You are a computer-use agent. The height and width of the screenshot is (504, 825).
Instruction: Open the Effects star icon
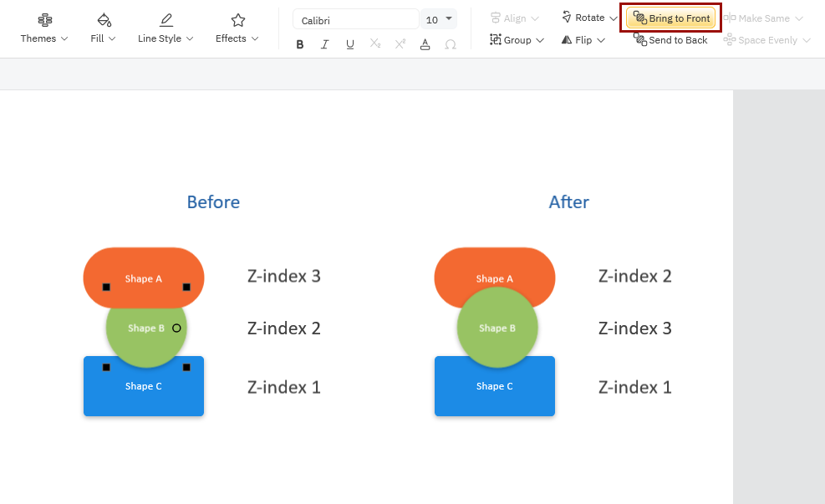(x=237, y=20)
